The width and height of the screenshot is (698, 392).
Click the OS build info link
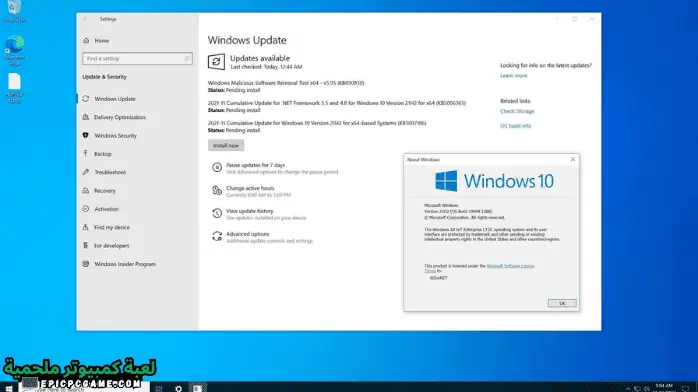pos(515,126)
